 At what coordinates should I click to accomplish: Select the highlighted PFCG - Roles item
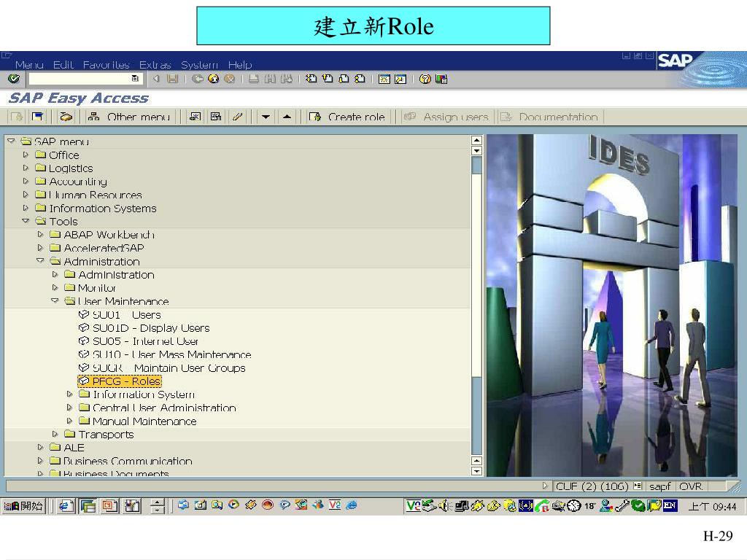[120, 381]
